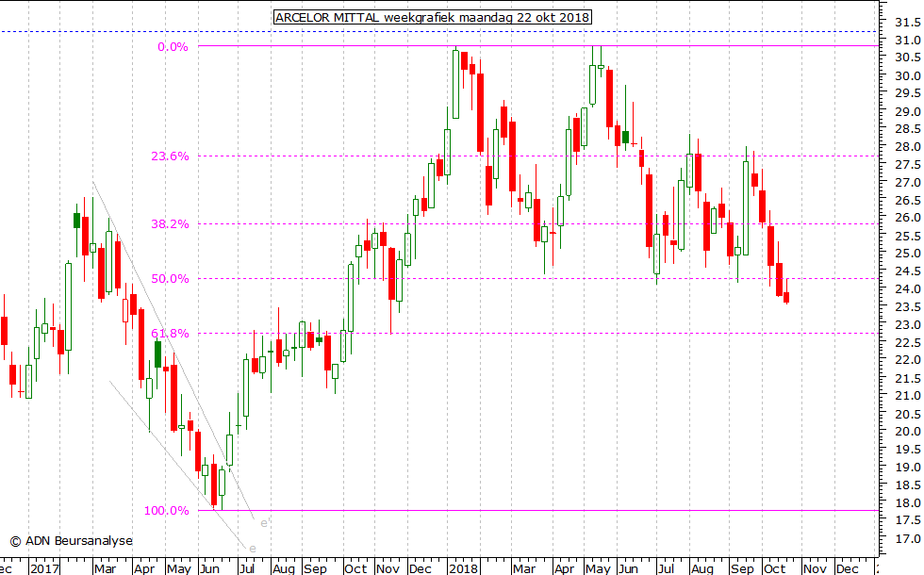The width and height of the screenshot is (924, 575).
Task: Click the 31.5 price axis value
Action: 907,23
